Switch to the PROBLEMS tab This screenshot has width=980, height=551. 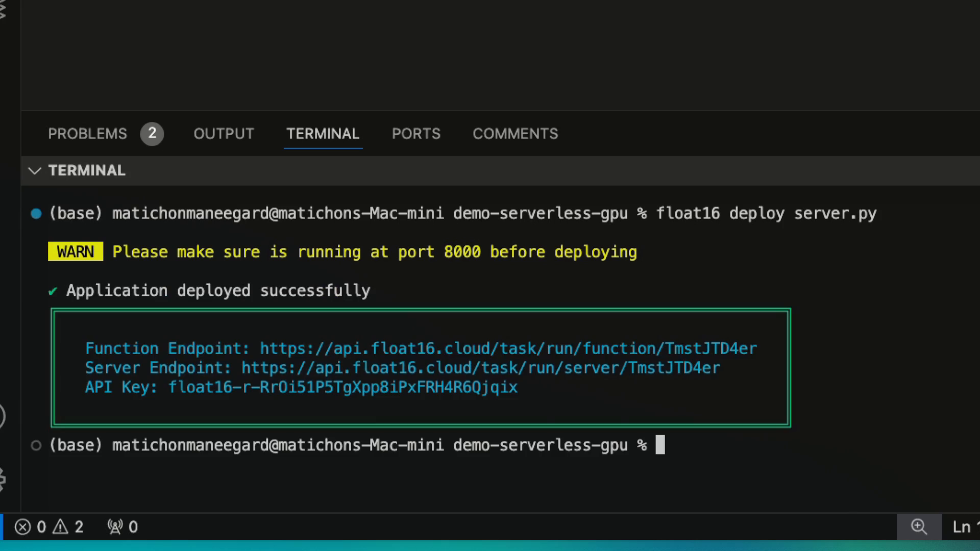tap(87, 134)
